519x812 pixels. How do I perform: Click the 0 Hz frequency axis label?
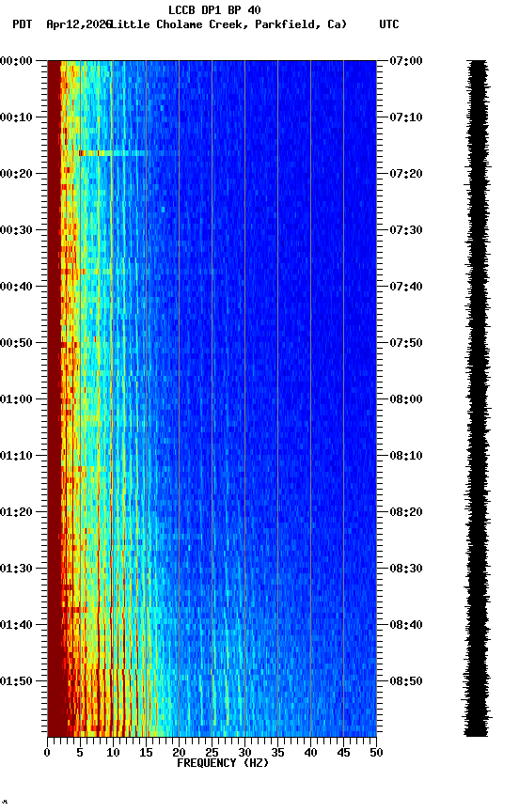(47, 753)
